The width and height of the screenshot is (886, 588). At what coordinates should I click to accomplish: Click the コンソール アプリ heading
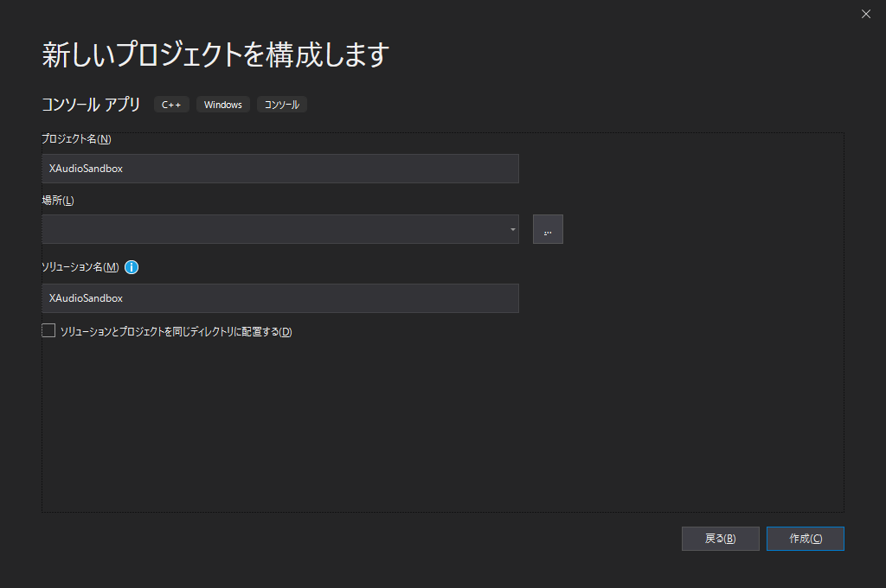pos(91,105)
